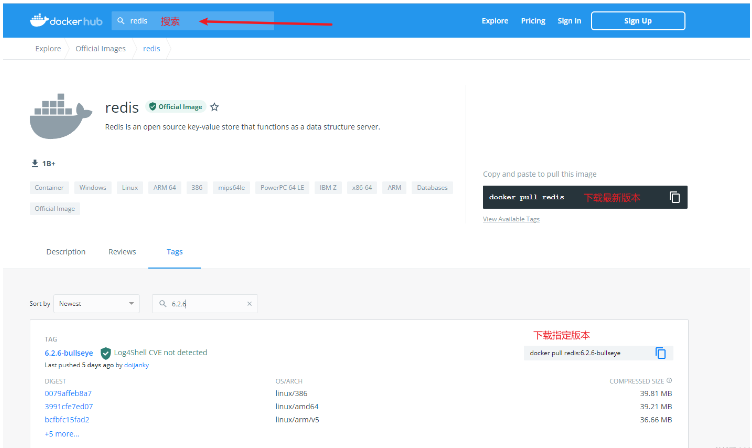Copy the docker pull redis command
The height and width of the screenshot is (448, 752).
(675, 197)
